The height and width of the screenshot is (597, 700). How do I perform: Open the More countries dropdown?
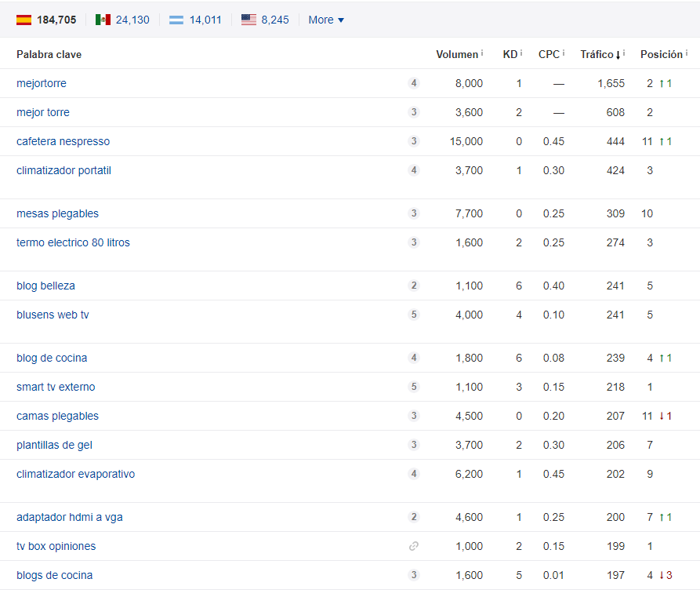coord(325,20)
